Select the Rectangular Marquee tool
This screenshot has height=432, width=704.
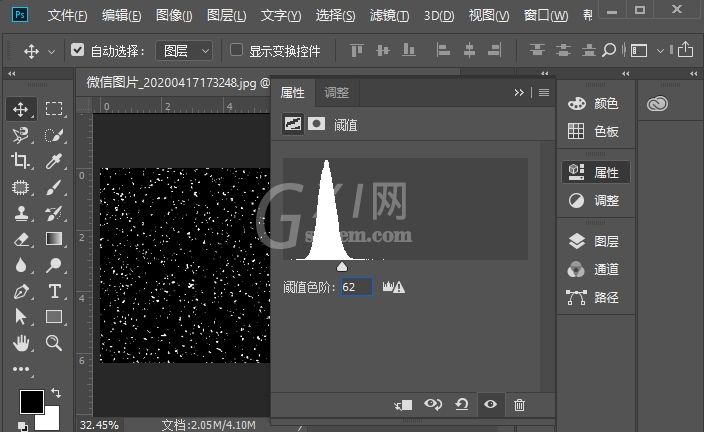[54, 109]
